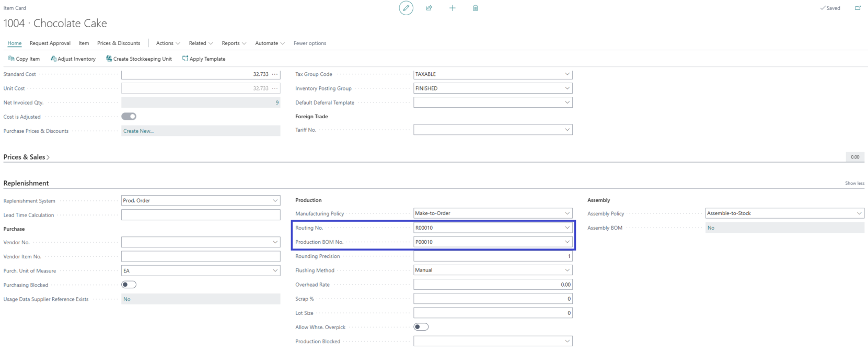Toggle the Cost is Adjusted switch

(x=129, y=117)
